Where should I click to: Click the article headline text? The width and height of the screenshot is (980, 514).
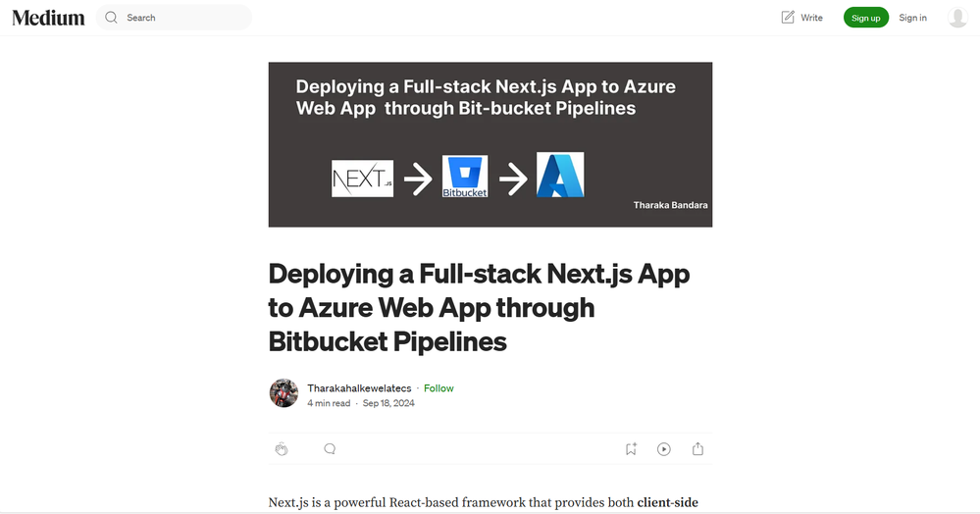[x=480, y=308]
